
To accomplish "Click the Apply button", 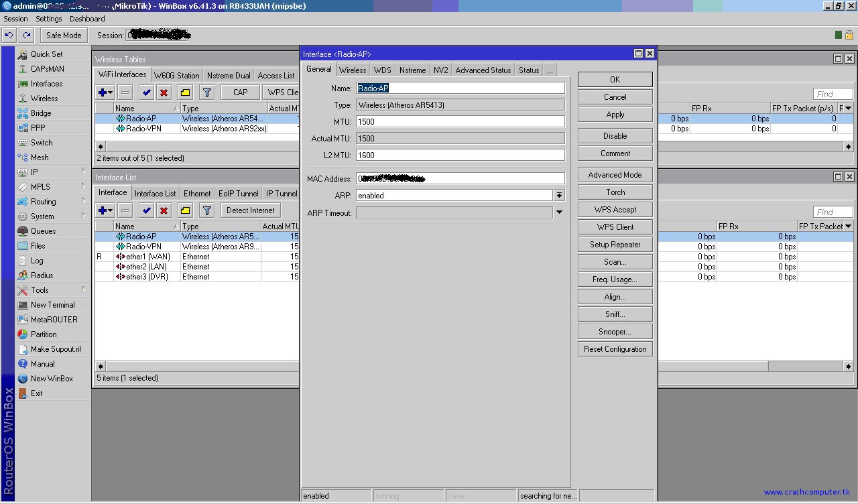I will pos(615,115).
